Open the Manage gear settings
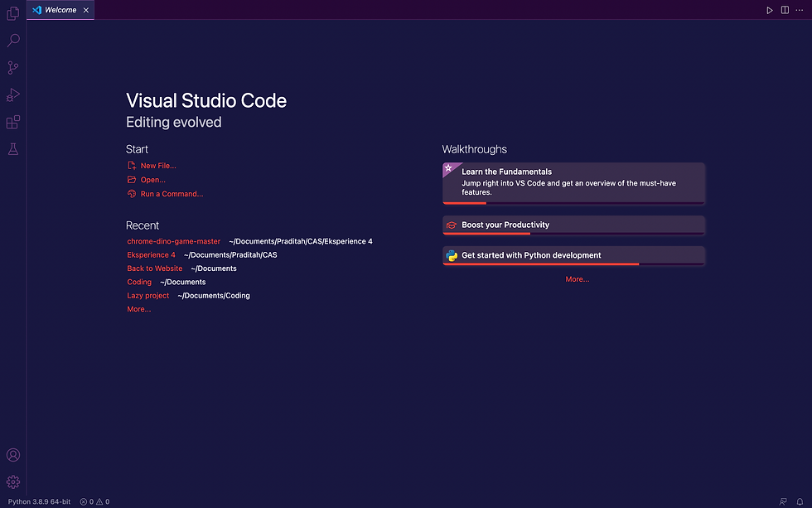 click(x=13, y=482)
